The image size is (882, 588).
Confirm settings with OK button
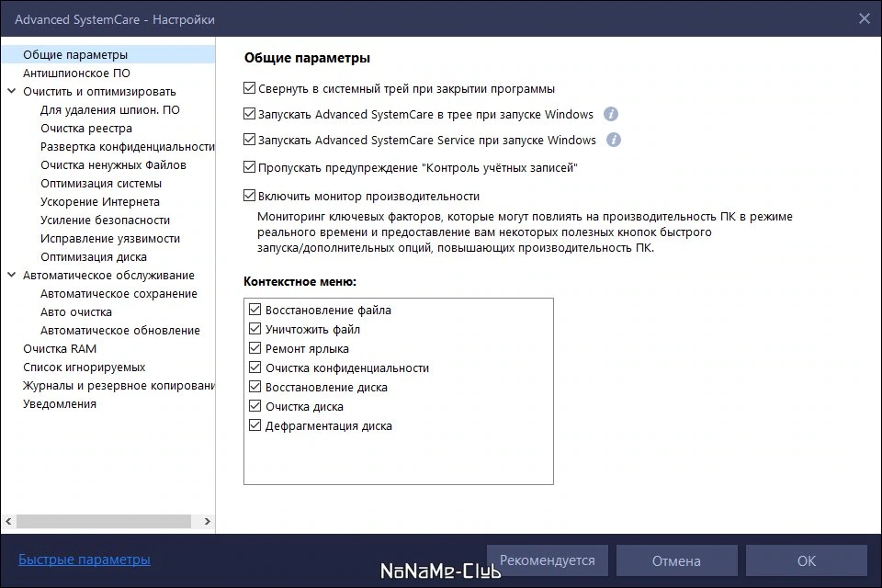[806, 560]
